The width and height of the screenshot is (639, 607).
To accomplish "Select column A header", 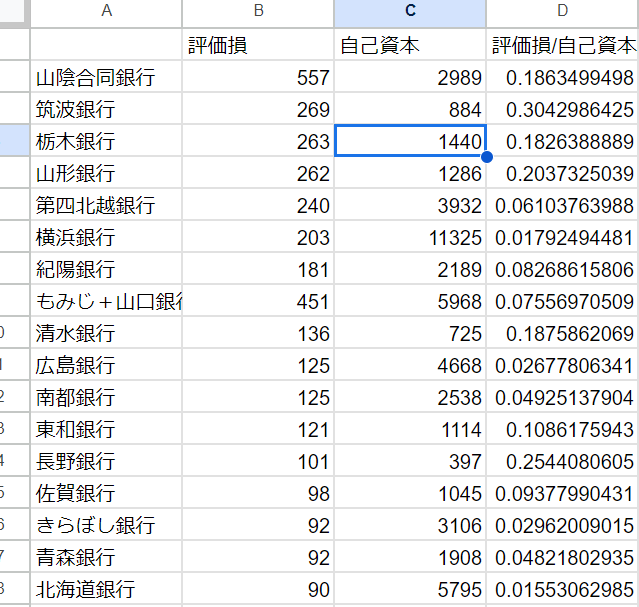I will click(106, 13).
